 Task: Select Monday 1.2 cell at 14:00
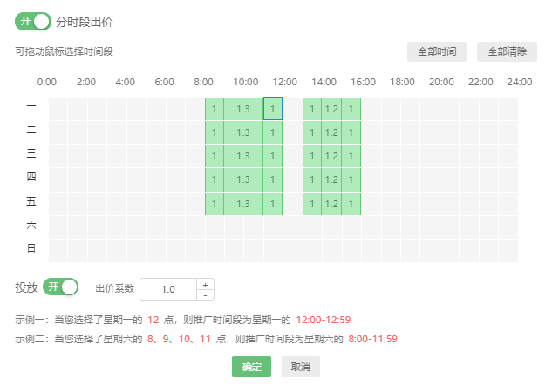pyautogui.click(x=331, y=109)
